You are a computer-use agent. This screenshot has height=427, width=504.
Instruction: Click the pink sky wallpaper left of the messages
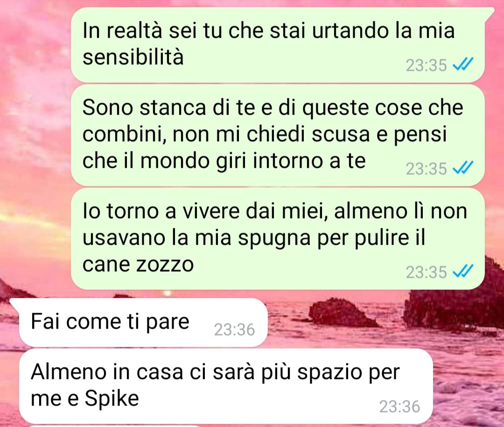pyautogui.click(x=34, y=145)
